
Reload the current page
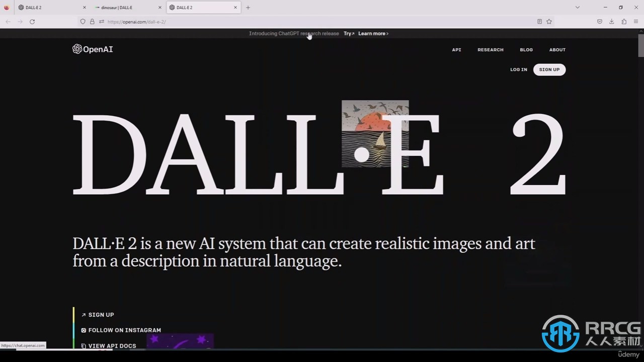tap(32, 22)
